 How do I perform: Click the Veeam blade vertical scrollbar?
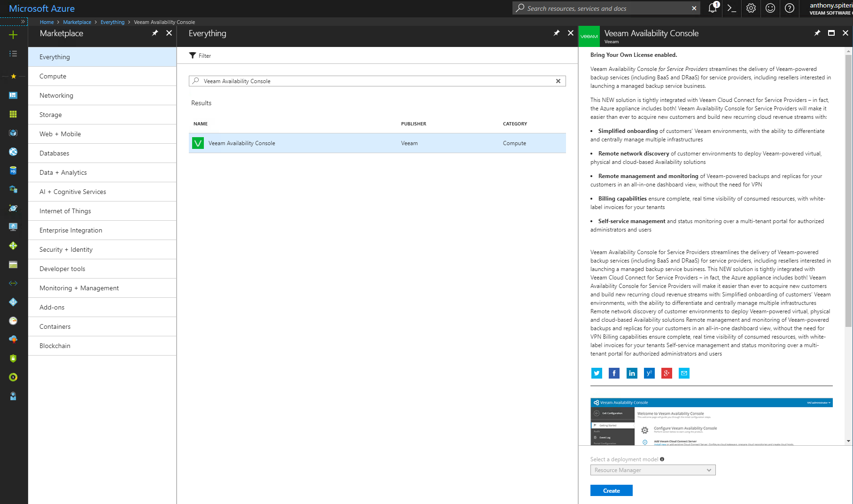848,190
